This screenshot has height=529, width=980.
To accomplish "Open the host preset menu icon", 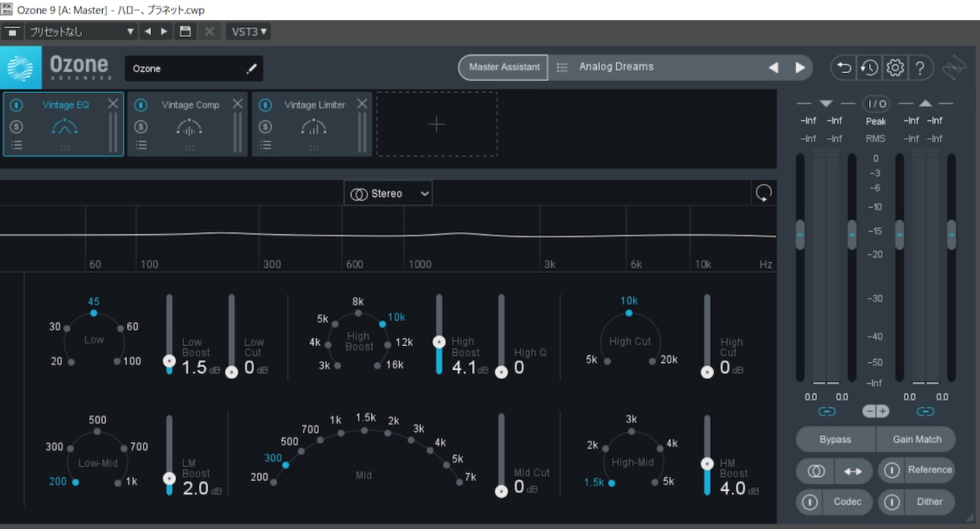I will point(11,31).
